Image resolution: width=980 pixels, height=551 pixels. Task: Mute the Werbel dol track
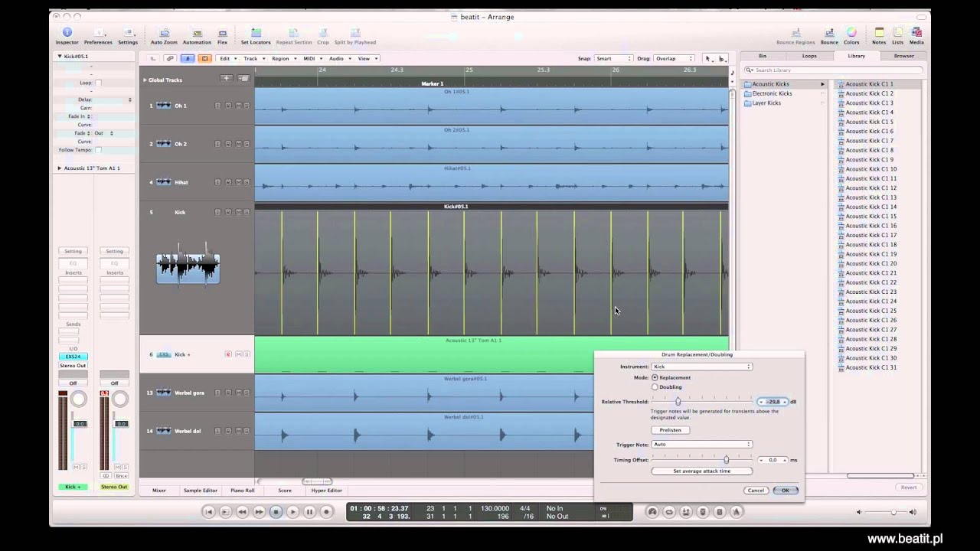pos(238,431)
